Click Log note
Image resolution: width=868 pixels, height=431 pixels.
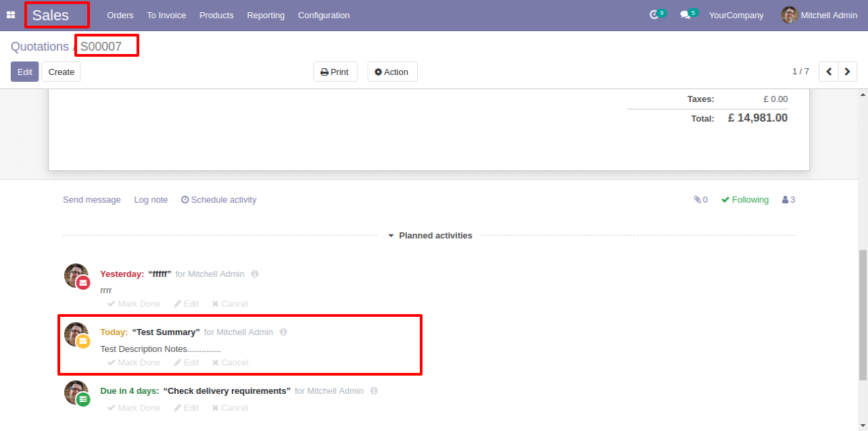click(x=151, y=200)
